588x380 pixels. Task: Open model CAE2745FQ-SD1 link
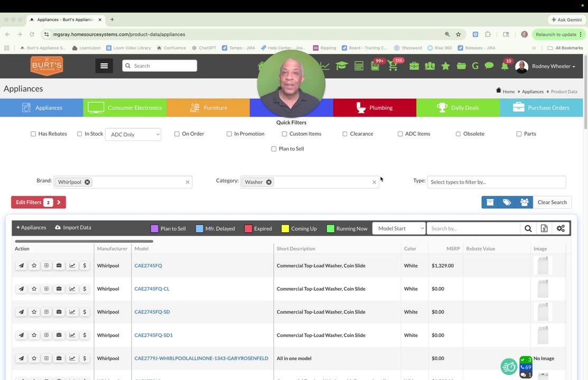[153, 336]
